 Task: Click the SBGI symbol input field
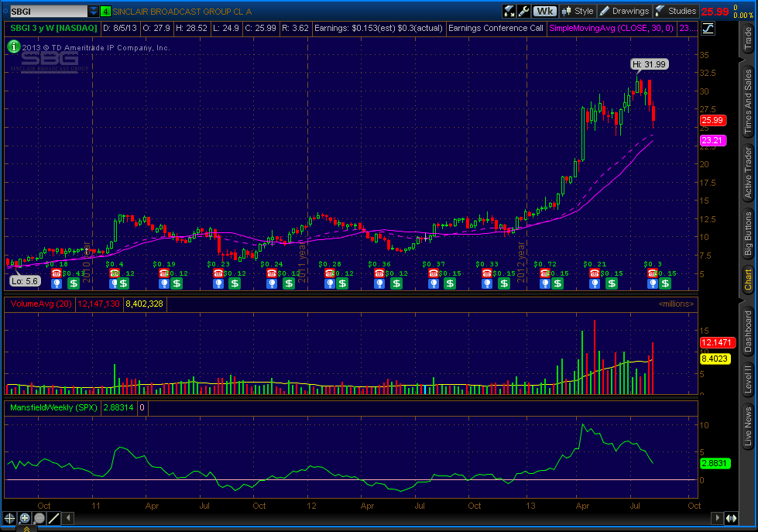click(x=48, y=11)
